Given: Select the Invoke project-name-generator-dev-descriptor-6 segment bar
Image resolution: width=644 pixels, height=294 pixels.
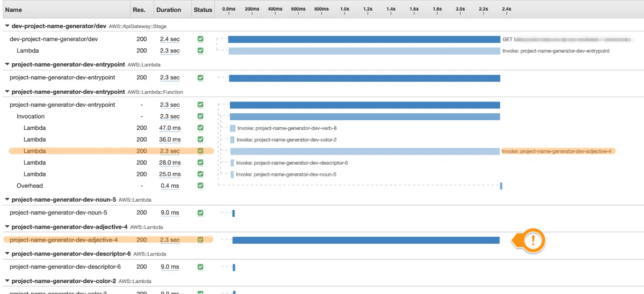Looking at the screenshot, I should pos(232,163).
